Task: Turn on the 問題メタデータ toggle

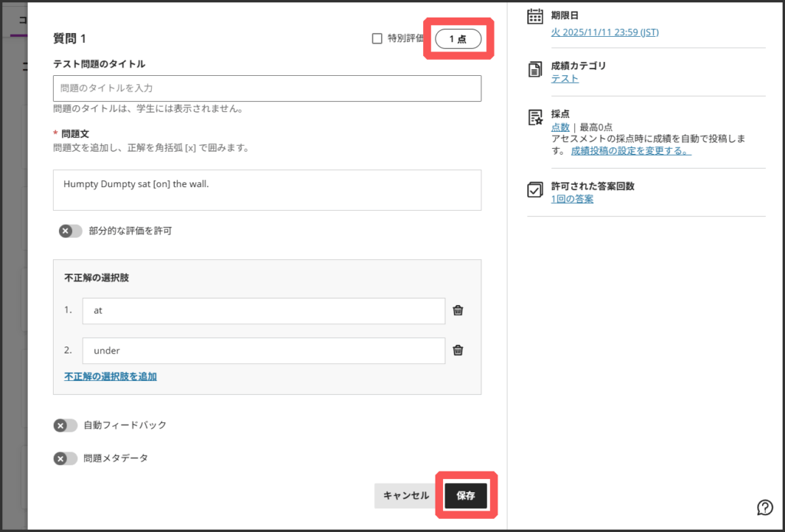Action: 66,458
